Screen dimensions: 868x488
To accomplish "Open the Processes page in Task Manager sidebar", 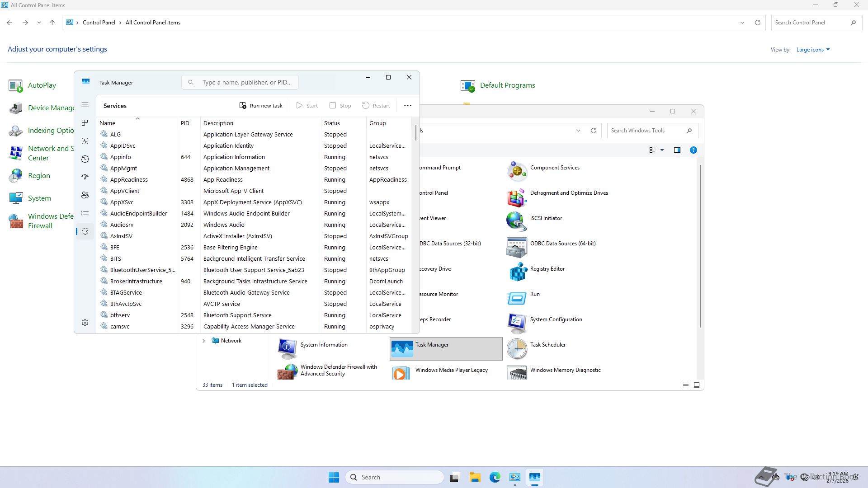I will click(85, 123).
